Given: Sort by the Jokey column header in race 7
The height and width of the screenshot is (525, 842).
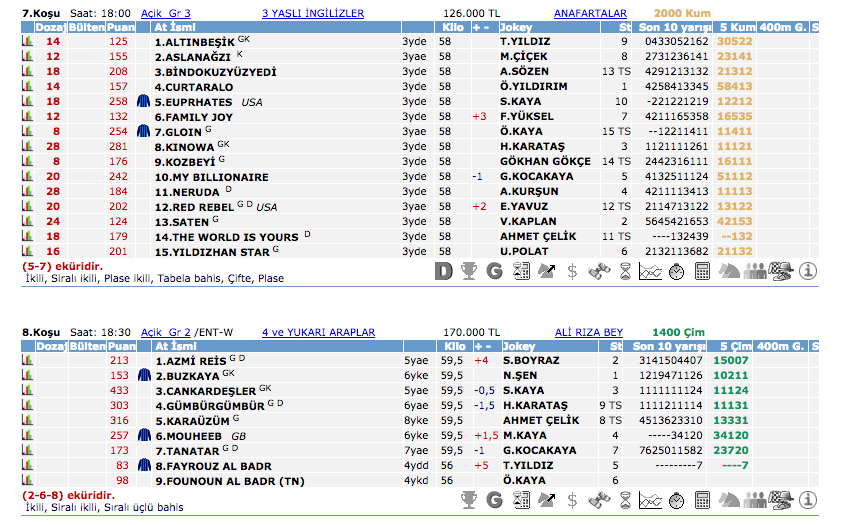Looking at the screenshot, I should (518, 27).
